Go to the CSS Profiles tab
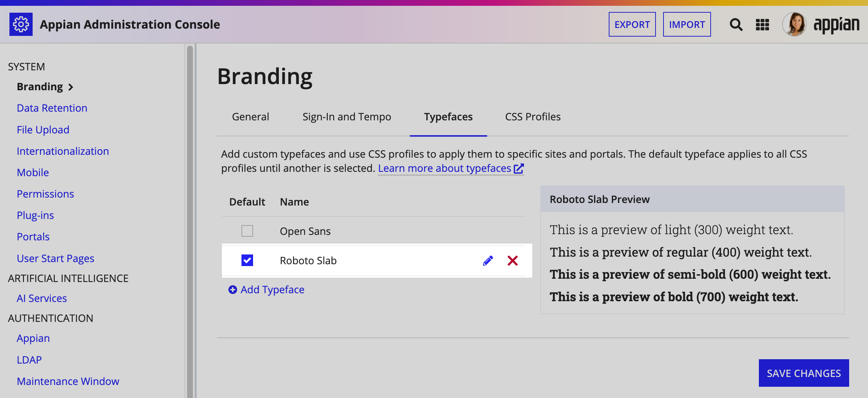This screenshot has height=398, width=868. (533, 117)
